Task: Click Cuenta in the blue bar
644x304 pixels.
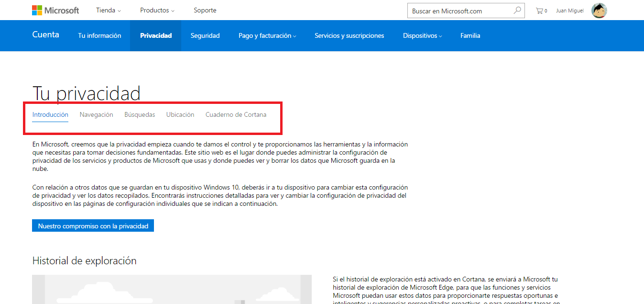Action: 46,34
